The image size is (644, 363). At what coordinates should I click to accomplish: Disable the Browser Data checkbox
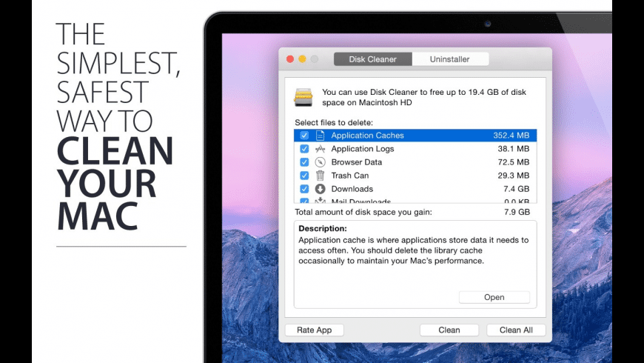coord(304,162)
